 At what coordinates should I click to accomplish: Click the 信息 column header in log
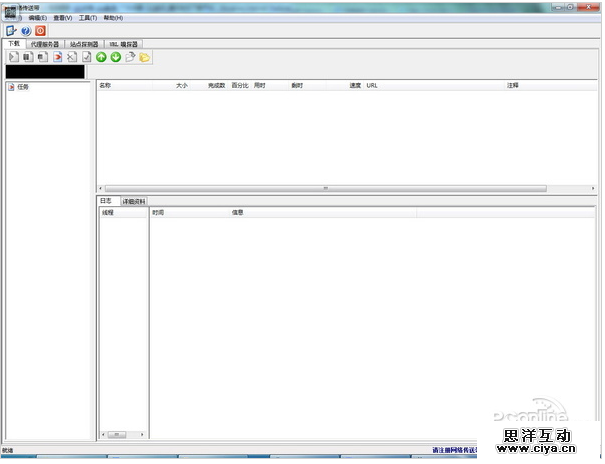(238, 212)
